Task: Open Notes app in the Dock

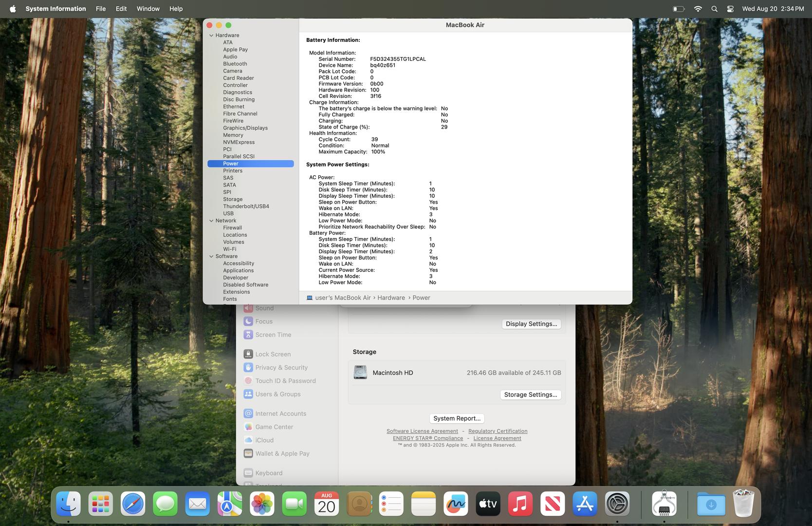Action: [424, 504]
